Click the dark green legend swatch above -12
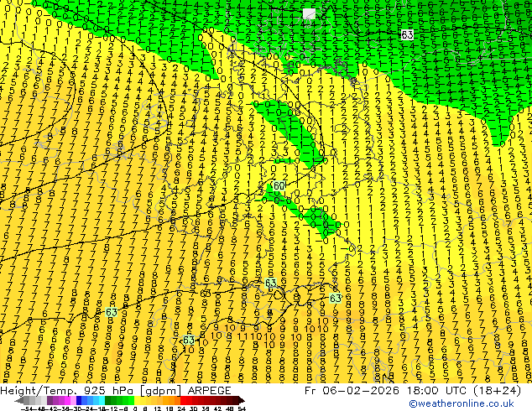 (x=108, y=400)
